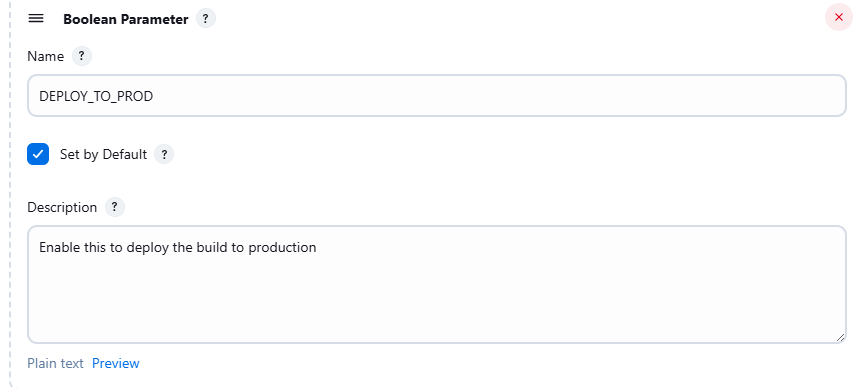Click the 'Boolean Parameter' heading text
The width and height of the screenshot is (855, 389).
pos(125,19)
